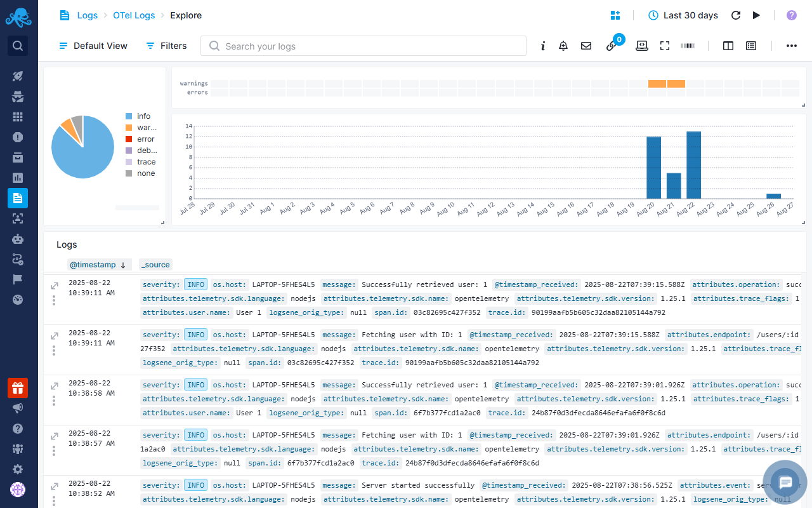Click the Filters button
812x508 pixels.
(x=166, y=46)
